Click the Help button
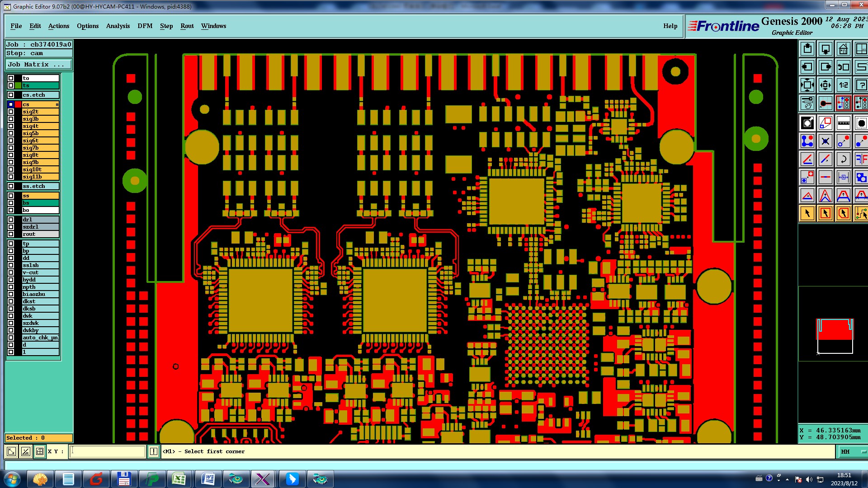868x488 pixels. [670, 26]
